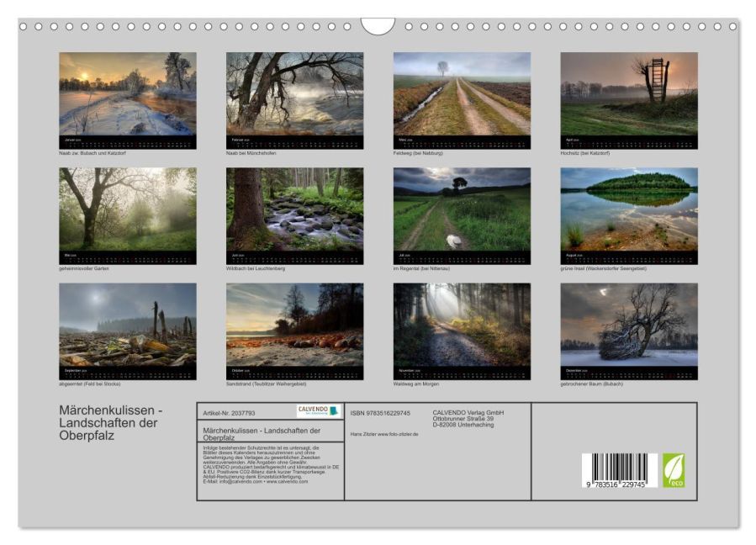Click the boxed calendar title below Artikel-Nr.
Viewport: 756px width, 545px height.
[x=262, y=434]
